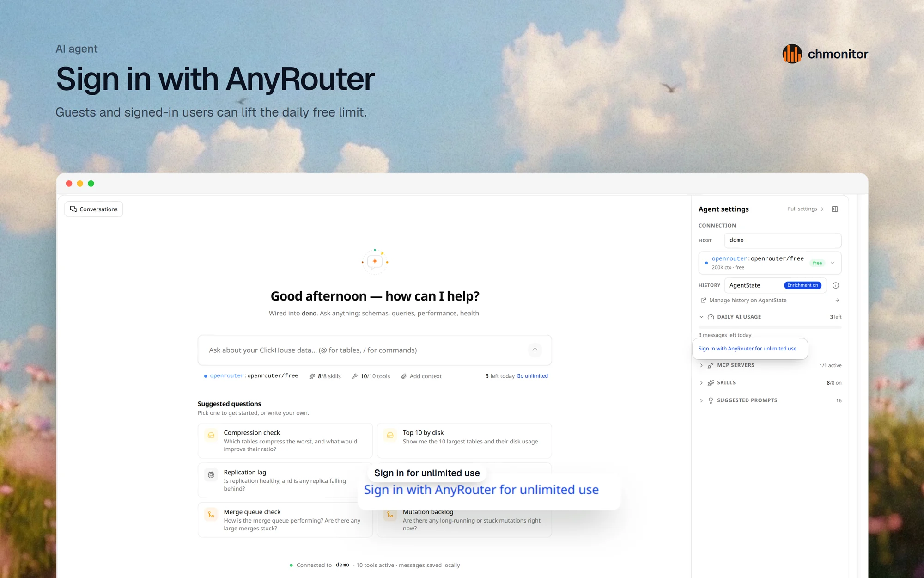Choose the Merge queue check suggestion
Image resolution: width=924 pixels, height=578 pixels.
point(285,520)
